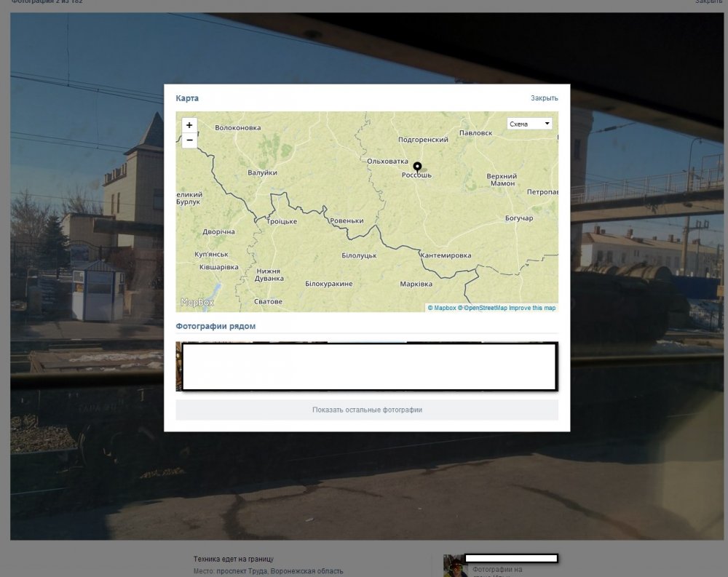Open the Схема map type dropdown
Screen dimensions: 728x577
pos(529,124)
